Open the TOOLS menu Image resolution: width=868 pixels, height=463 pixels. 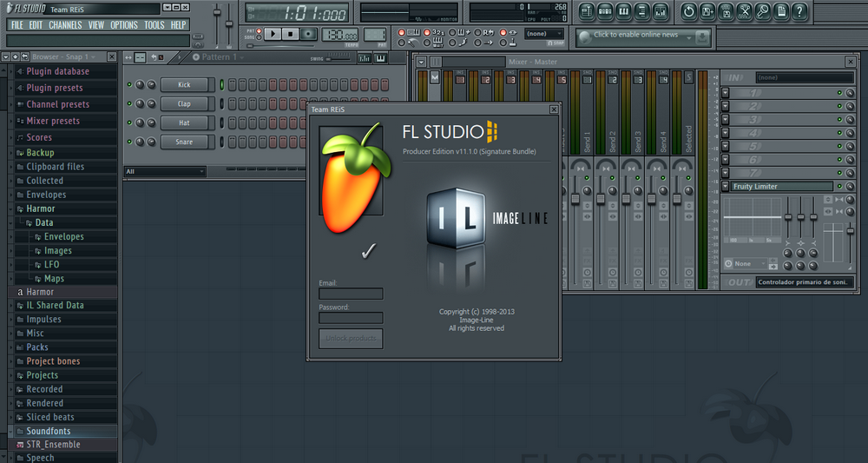tap(155, 25)
